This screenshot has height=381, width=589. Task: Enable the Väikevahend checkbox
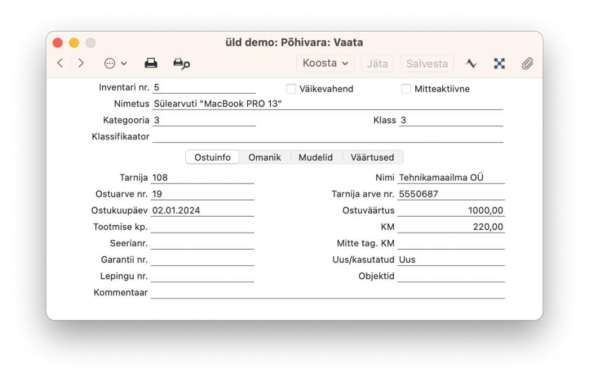291,89
